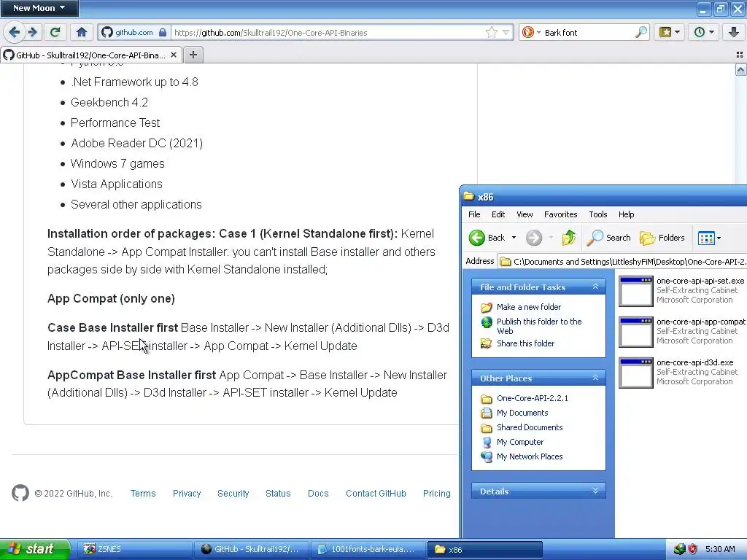
Task: Click the search magnifier in the browser search box
Action: coord(641,32)
